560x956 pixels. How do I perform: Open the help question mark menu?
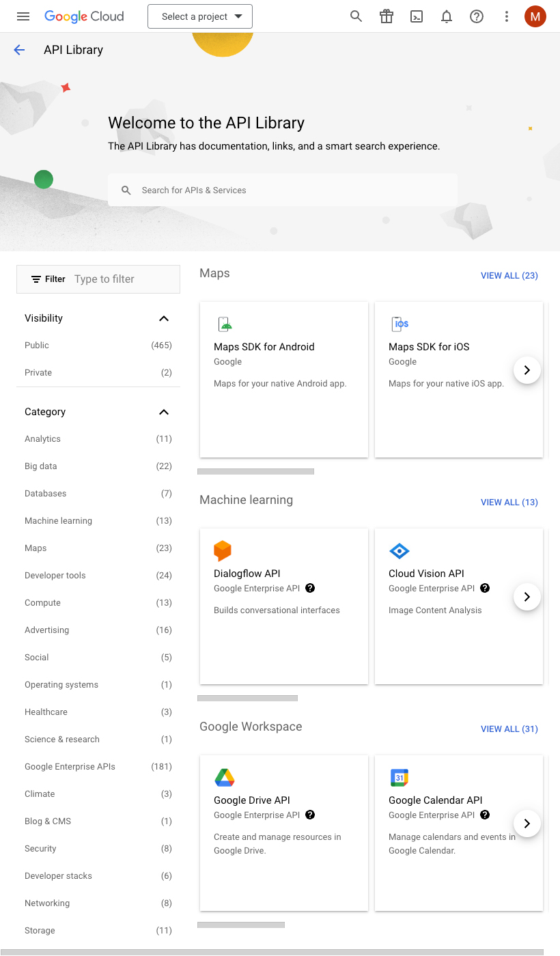(x=477, y=16)
